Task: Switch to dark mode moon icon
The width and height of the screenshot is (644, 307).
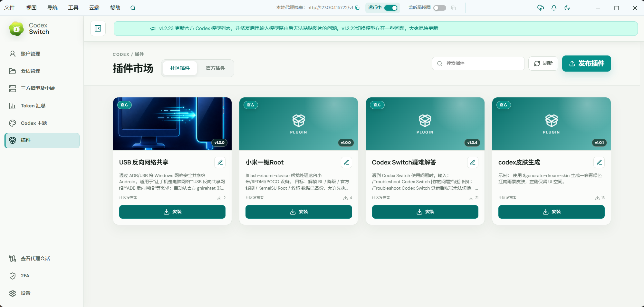Action: pyautogui.click(x=567, y=8)
